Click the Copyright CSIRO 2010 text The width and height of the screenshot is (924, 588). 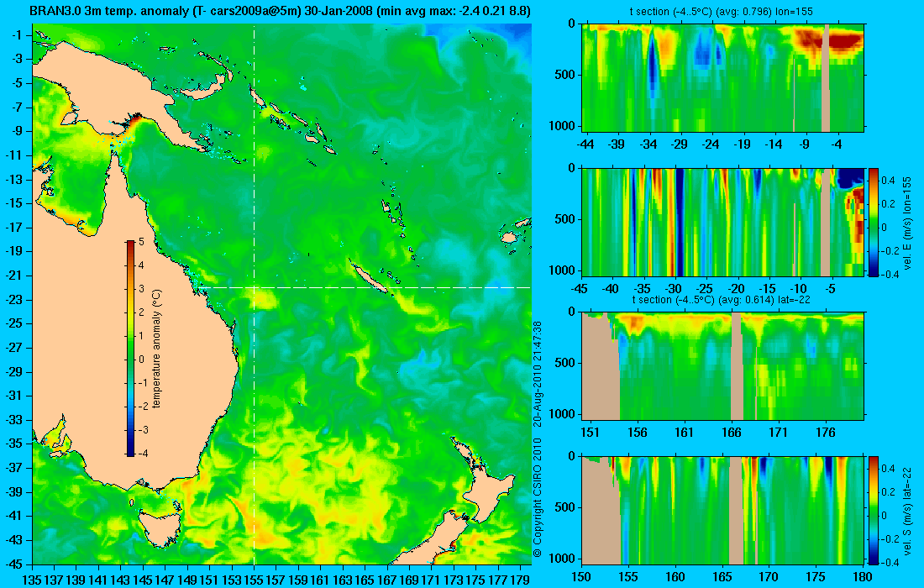click(x=537, y=498)
